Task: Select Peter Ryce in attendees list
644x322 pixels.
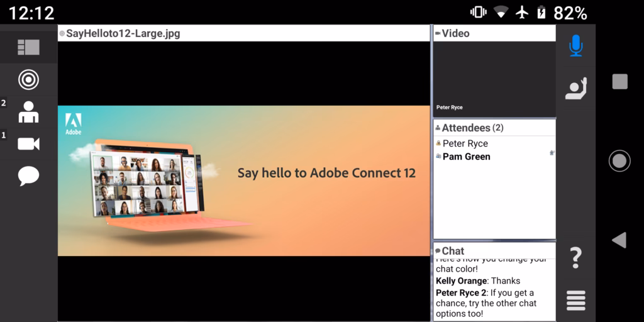Action: [x=465, y=144]
